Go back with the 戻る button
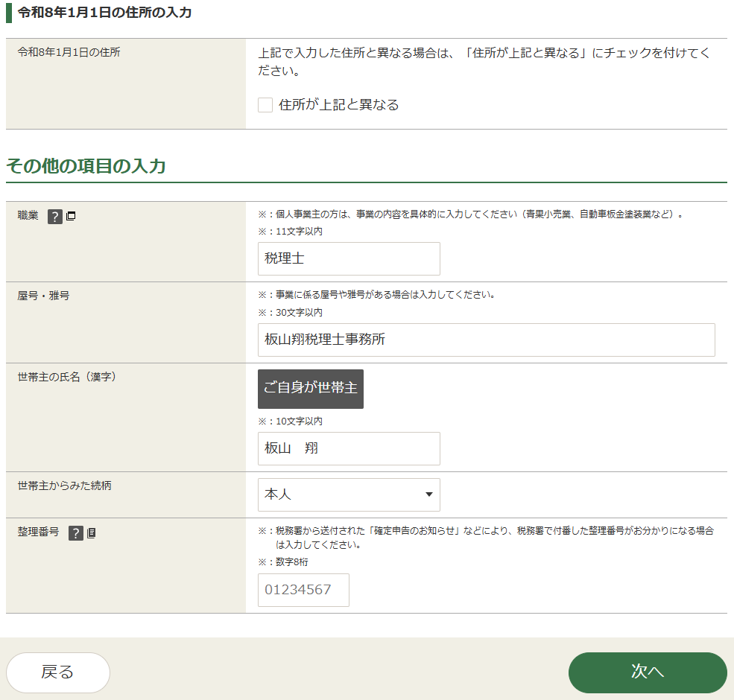The image size is (734, 700). [x=58, y=672]
